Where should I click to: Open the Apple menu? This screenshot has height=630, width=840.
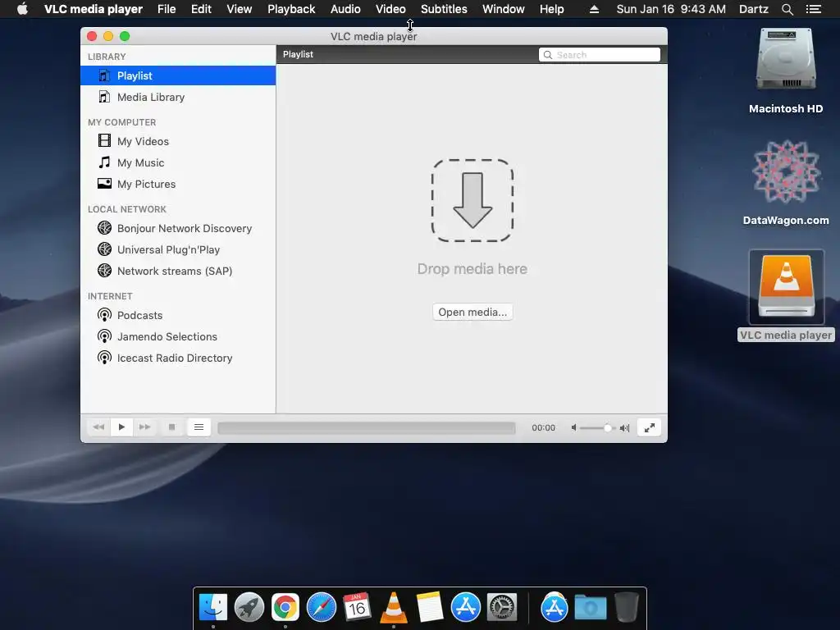tap(22, 9)
